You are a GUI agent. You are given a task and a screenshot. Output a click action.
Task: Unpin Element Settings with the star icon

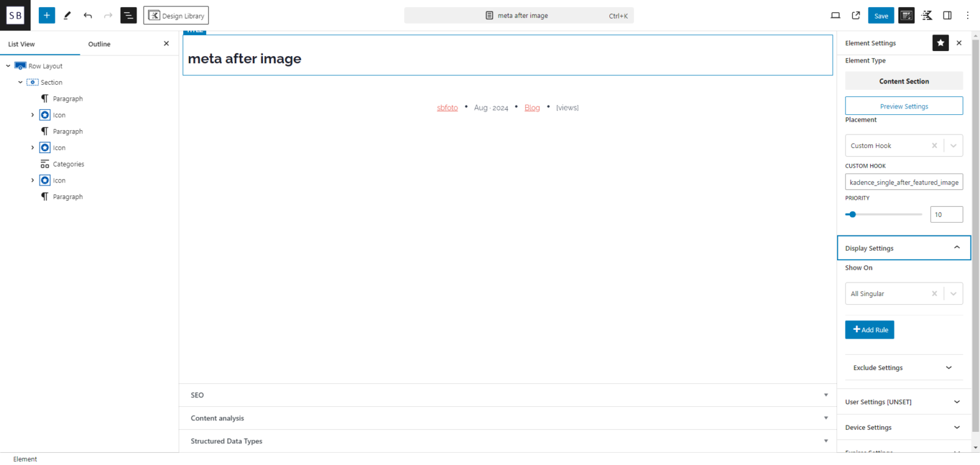click(940, 43)
